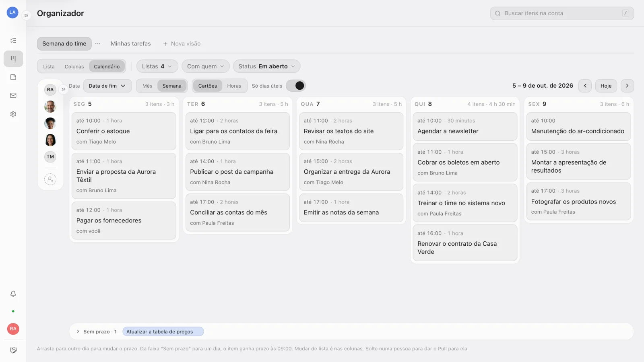
Task: Select the Calendário view
Action: coord(107,67)
